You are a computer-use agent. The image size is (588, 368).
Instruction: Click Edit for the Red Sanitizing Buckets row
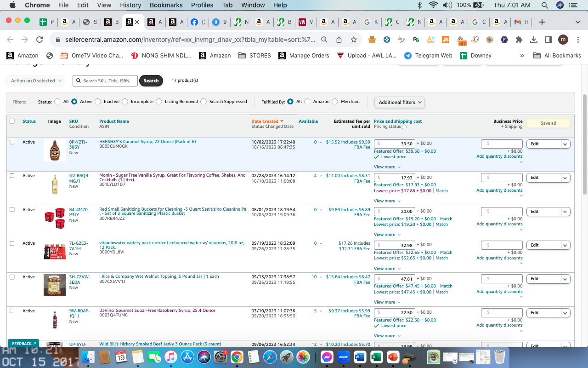click(544, 212)
